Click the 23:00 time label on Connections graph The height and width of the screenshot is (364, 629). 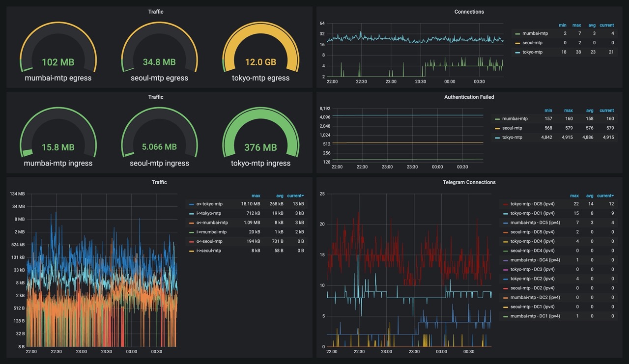point(391,82)
